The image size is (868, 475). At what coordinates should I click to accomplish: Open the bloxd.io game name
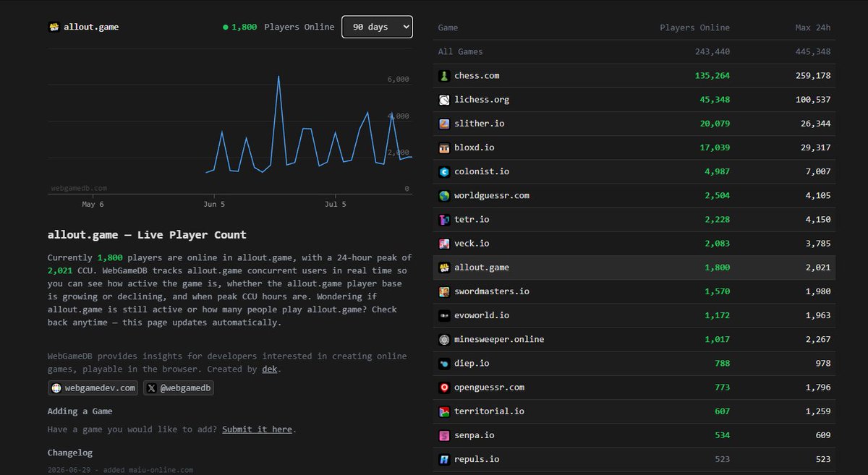pyautogui.click(x=475, y=147)
